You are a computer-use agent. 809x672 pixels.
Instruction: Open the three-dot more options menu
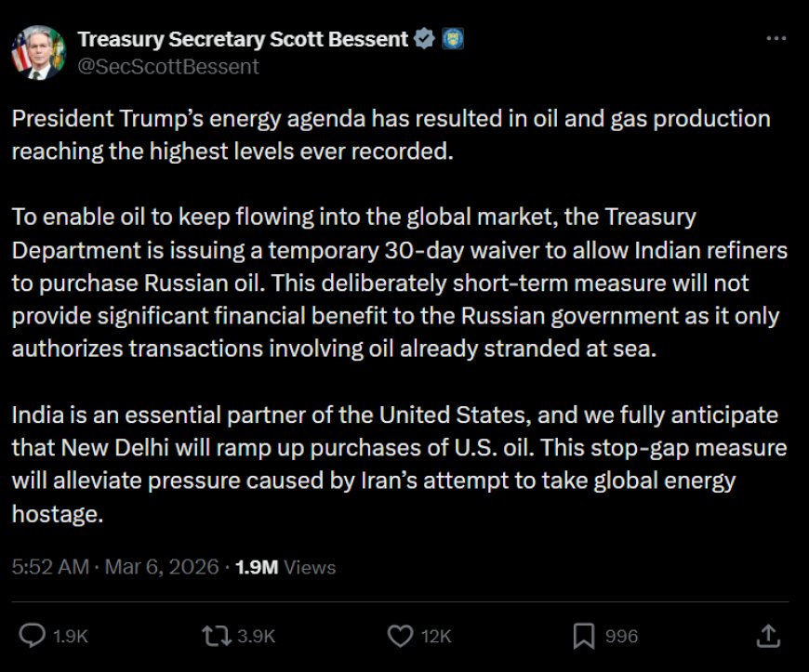click(x=776, y=39)
